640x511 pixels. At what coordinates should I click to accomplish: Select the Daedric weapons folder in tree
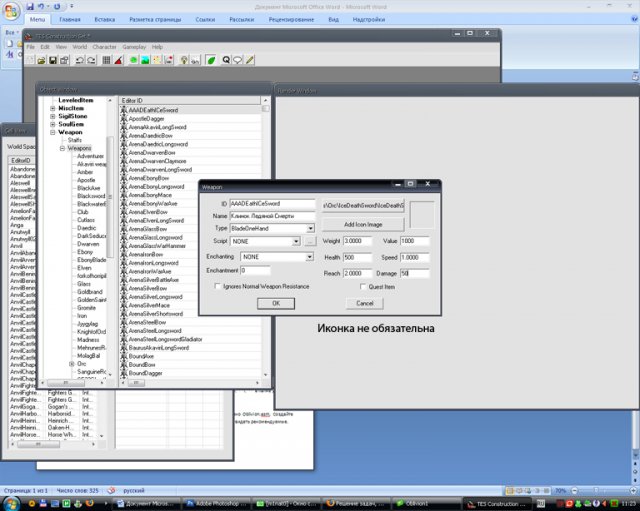(x=87, y=228)
